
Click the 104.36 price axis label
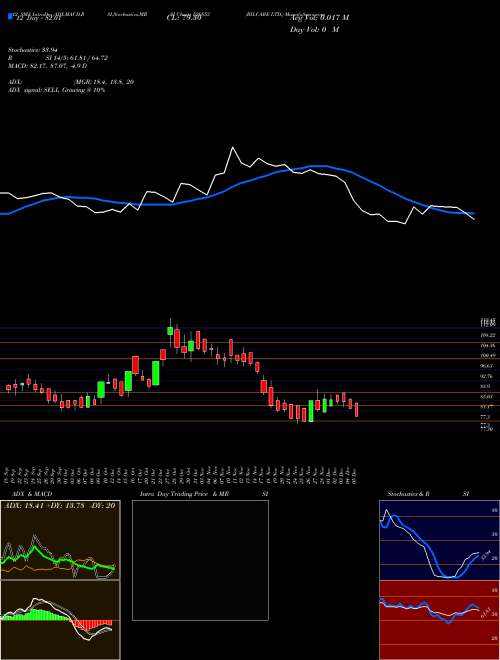[x=487, y=345]
